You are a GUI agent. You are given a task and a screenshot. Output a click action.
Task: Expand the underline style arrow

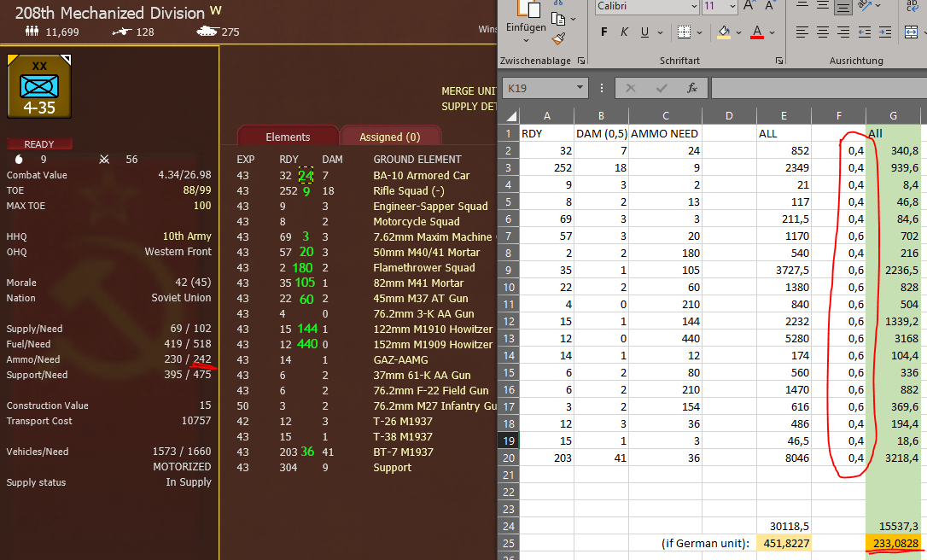(660, 32)
